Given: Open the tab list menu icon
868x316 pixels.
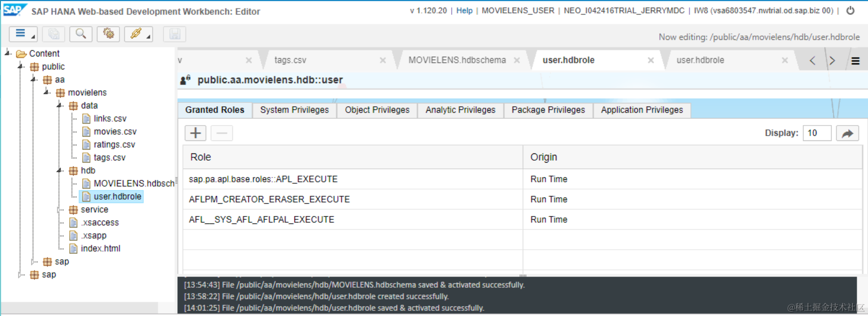Looking at the screenshot, I should coord(856,61).
